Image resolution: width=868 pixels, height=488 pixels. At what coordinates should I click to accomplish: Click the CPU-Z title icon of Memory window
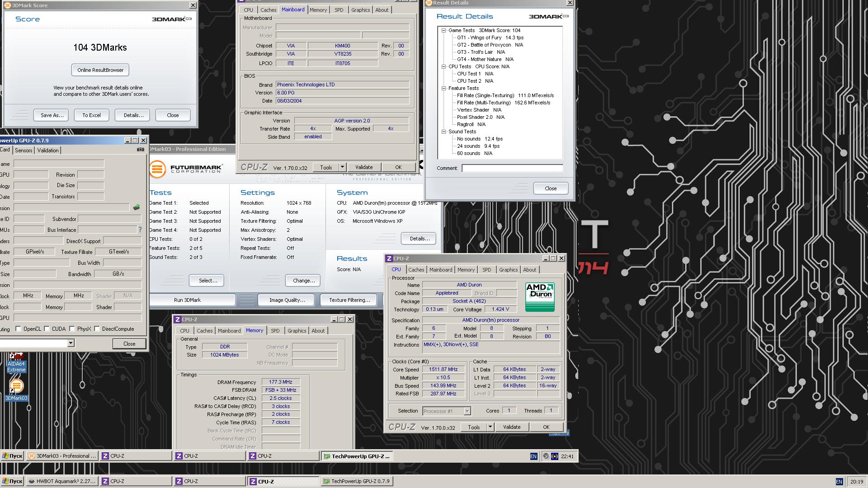point(178,319)
